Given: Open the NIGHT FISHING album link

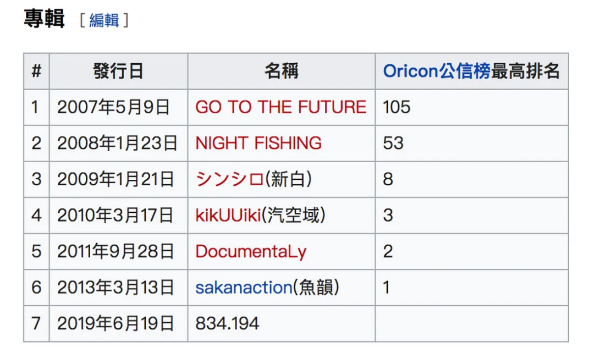Looking at the screenshot, I should [258, 143].
